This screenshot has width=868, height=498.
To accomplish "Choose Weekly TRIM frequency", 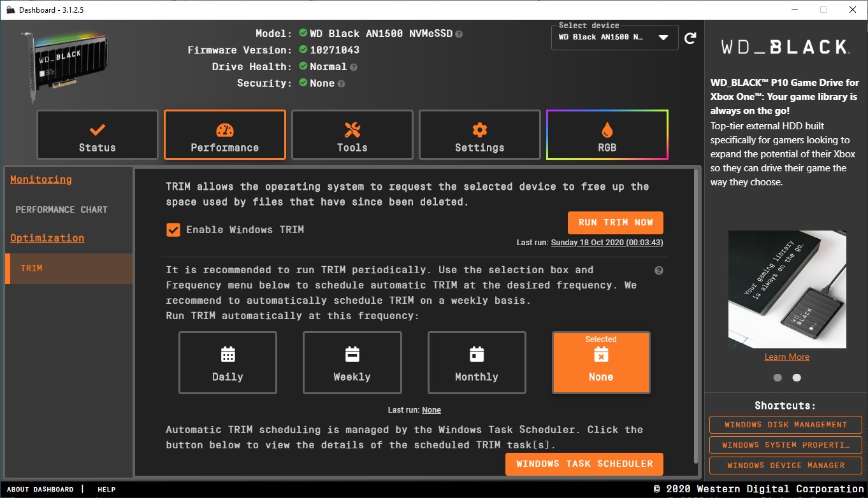I will click(352, 363).
